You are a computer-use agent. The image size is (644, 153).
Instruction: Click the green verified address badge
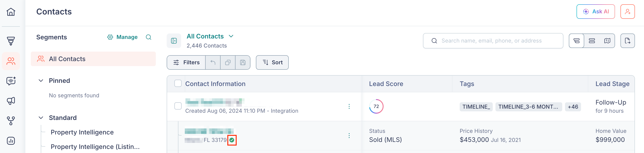pos(232,140)
